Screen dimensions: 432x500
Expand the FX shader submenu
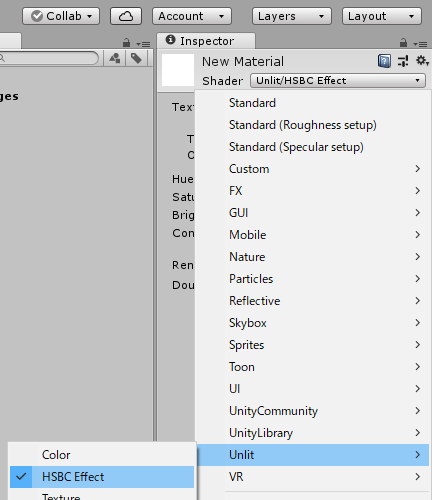(312, 191)
